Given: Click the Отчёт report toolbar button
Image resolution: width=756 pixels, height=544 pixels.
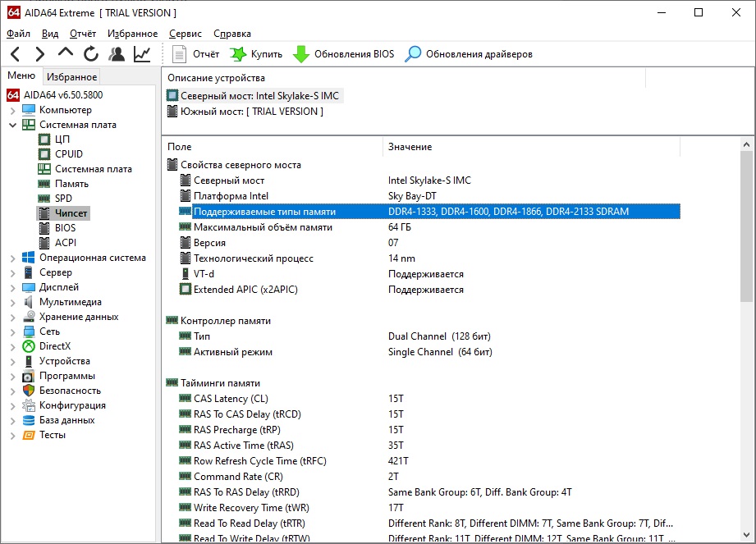Looking at the screenshot, I should click(196, 54).
